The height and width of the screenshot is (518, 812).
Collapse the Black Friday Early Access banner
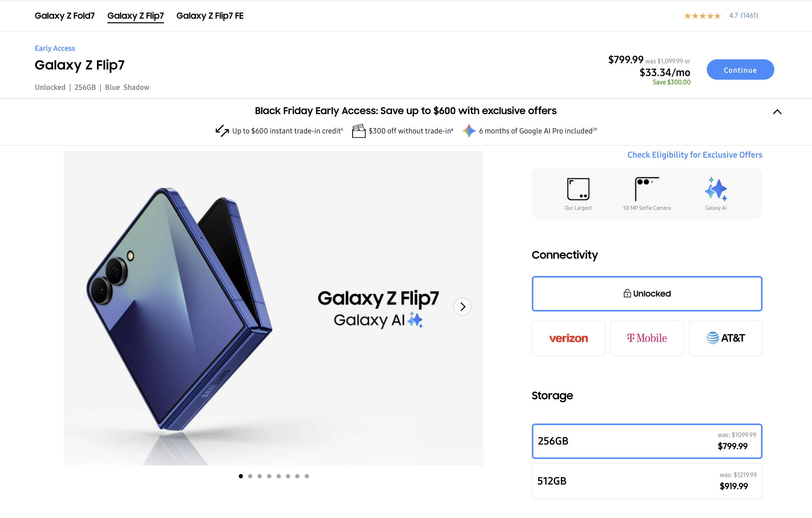(778, 112)
